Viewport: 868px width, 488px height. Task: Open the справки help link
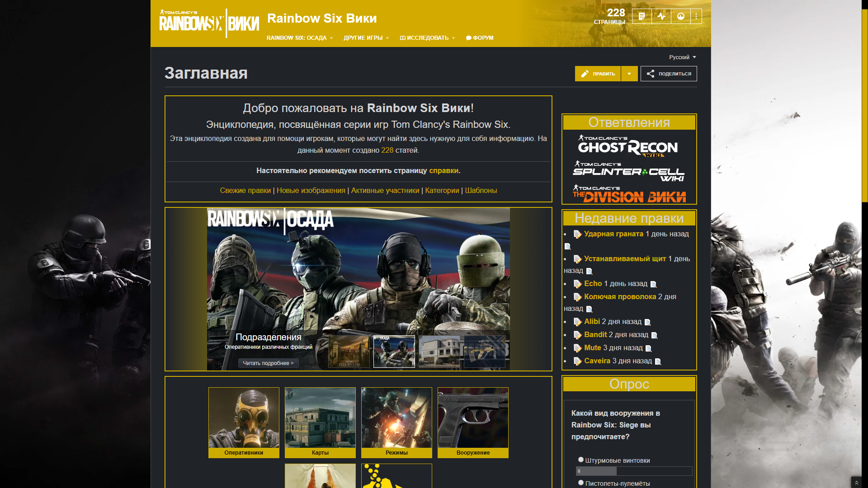pyautogui.click(x=443, y=171)
